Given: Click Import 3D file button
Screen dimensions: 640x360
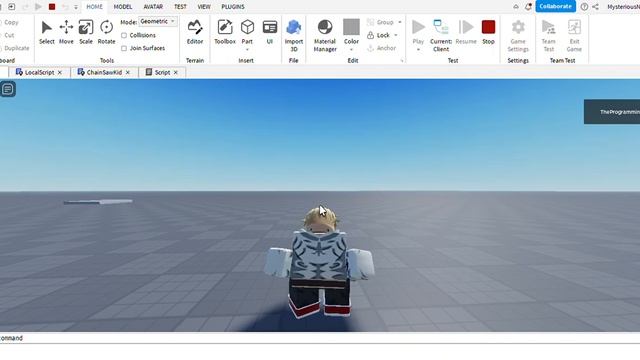Looking at the screenshot, I should click(293, 36).
